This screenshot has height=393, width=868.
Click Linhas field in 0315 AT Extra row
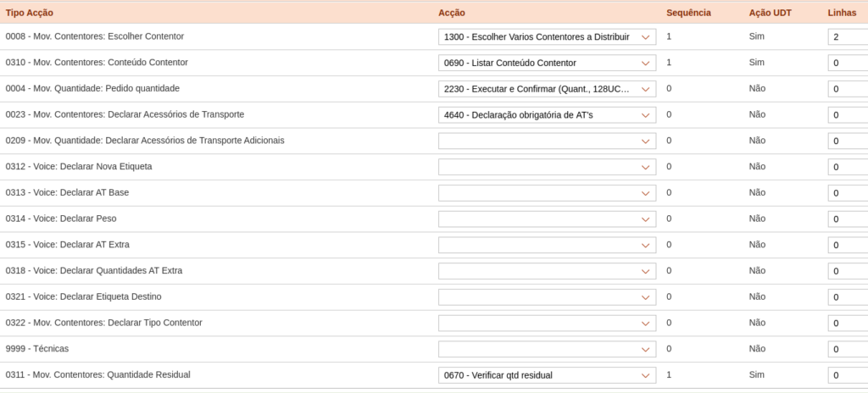848,245
